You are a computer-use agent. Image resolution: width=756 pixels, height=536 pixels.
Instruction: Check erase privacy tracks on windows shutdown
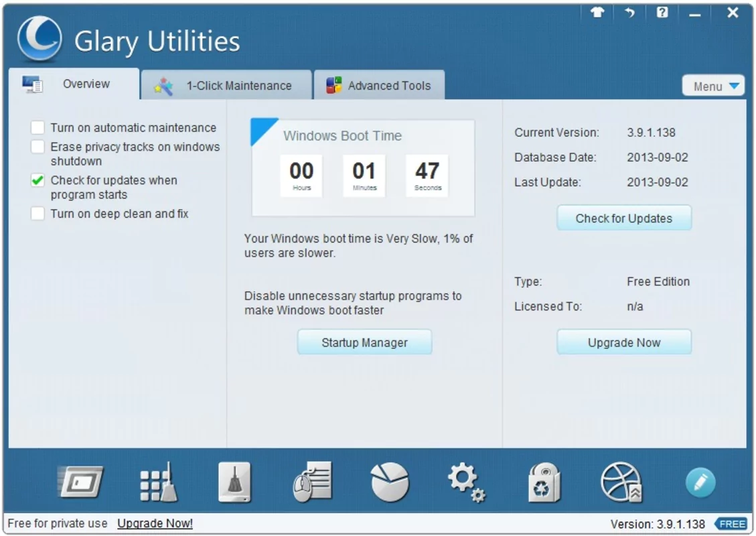[x=37, y=147]
